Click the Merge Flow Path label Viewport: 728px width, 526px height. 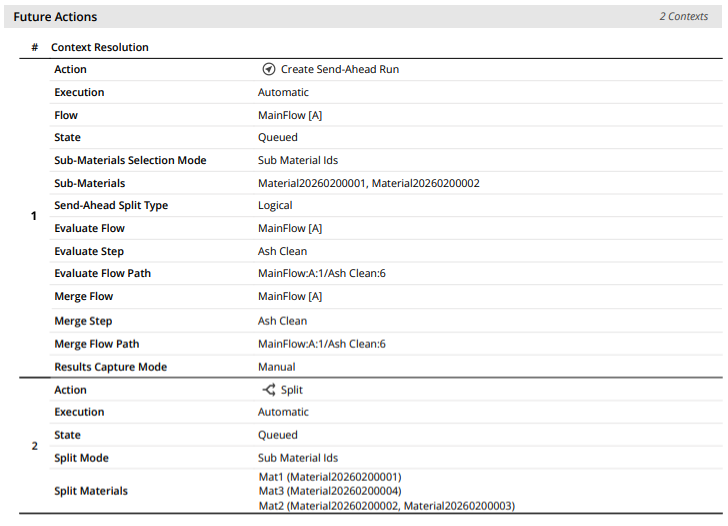(x=97, y=344)
